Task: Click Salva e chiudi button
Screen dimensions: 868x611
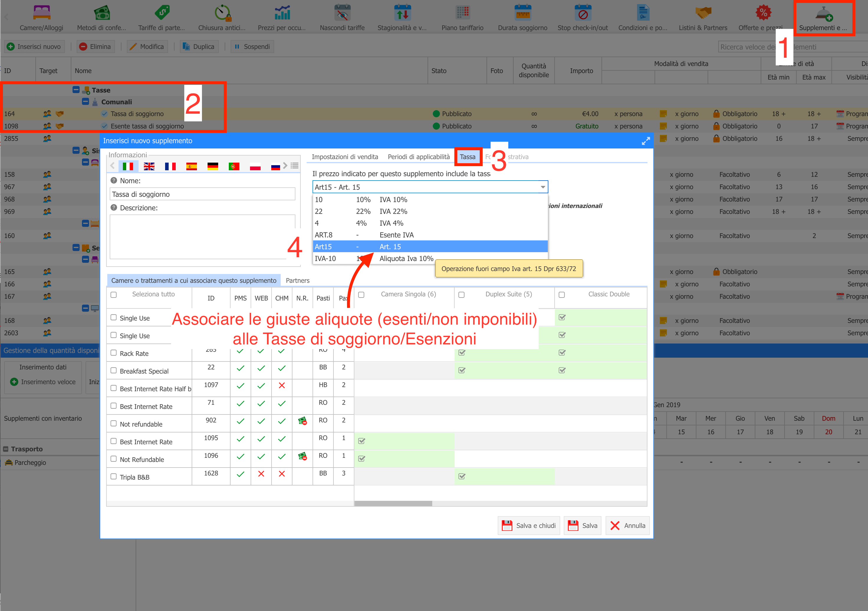Action: pos(529,526)
